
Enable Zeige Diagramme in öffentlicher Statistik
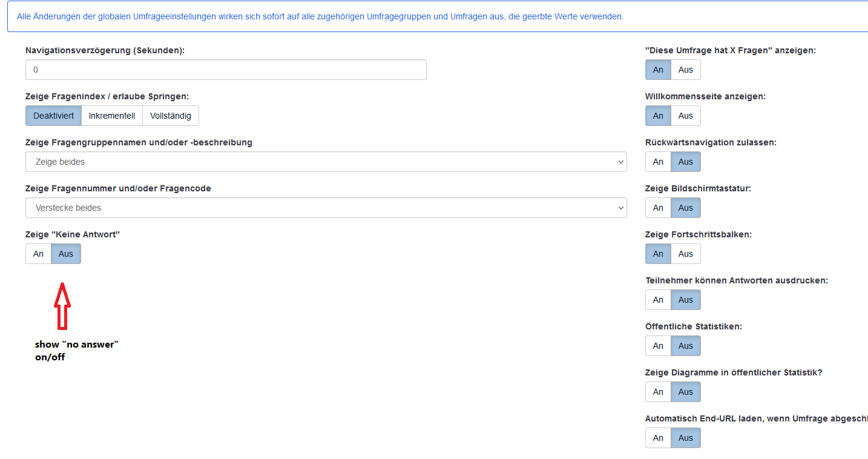coord(658,392)
